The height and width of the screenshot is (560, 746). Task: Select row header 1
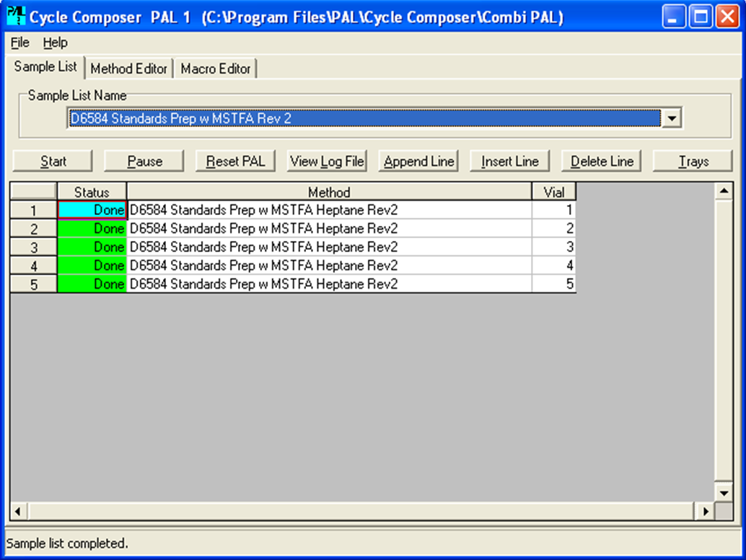click(33, 210)
